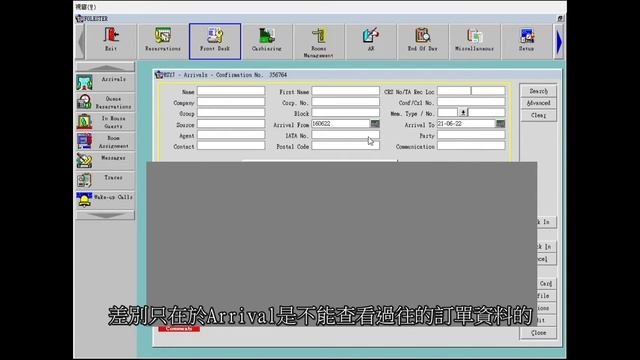Click the Source input field
640x360 pixels.
point(231,124)
